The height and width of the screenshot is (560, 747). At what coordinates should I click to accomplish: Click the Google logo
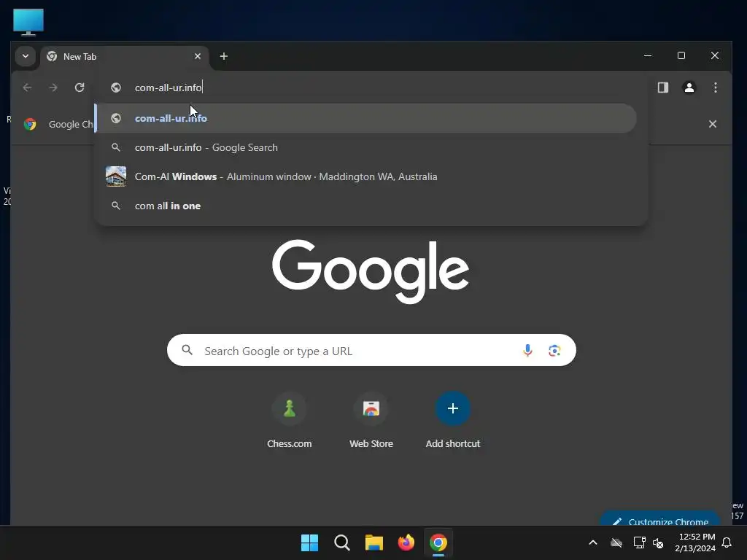click(371, 271)
